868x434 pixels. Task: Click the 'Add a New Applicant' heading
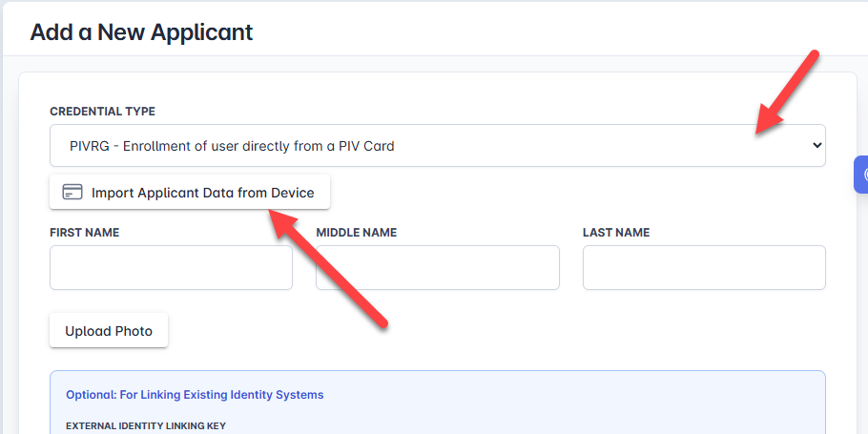pos(141,31)
